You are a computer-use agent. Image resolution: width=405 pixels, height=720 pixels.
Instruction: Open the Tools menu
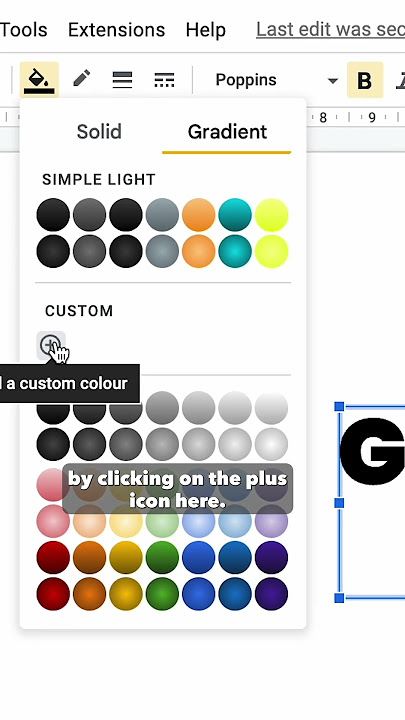click(x=23, y=30)
